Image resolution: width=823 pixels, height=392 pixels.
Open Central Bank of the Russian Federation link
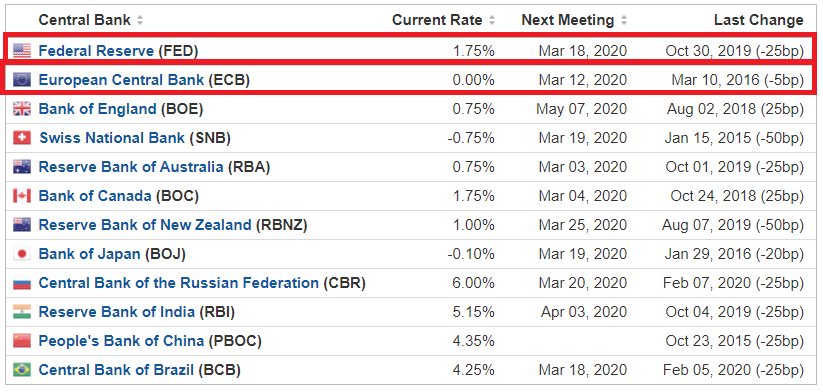(178, 283)
